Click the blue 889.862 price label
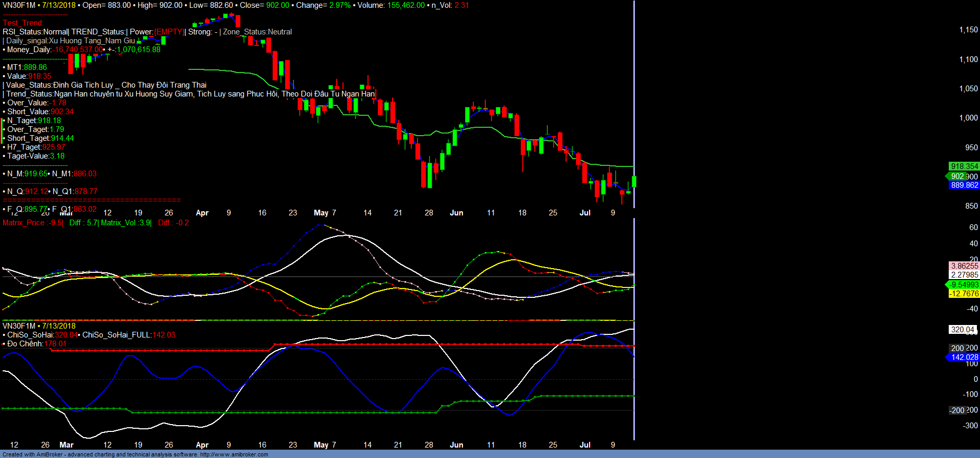This screenshot has height=458, width=980. click(x=964, y=185)
